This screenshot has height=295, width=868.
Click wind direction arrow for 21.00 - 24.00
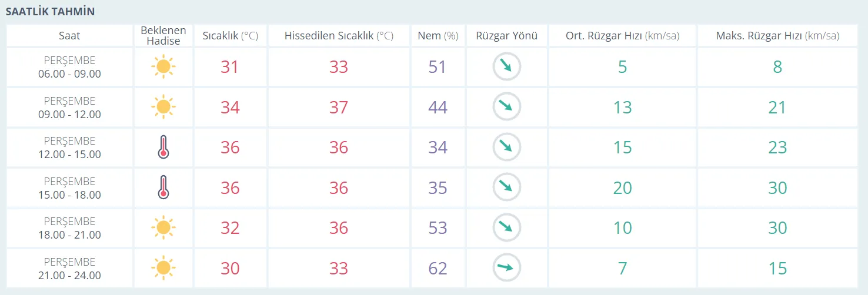pos(506,268)
